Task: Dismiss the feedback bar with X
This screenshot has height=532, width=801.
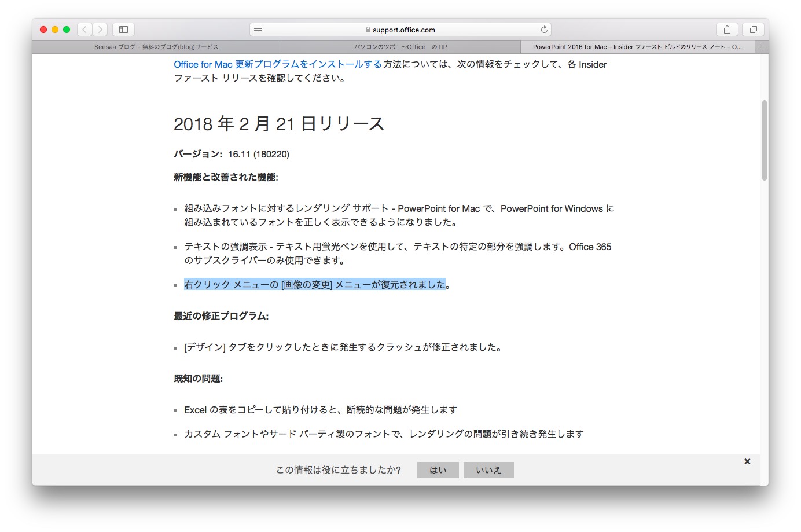Action: click(x=747, y=461)
